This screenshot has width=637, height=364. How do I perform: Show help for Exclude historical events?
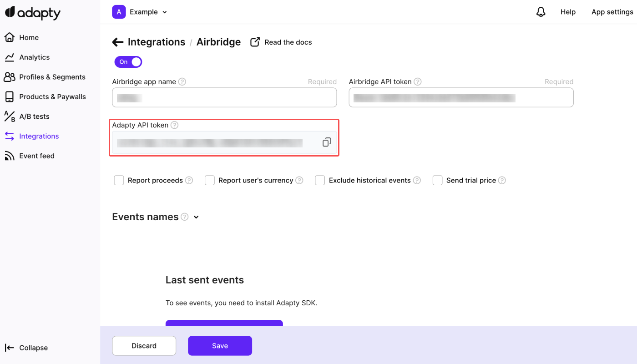417,181
